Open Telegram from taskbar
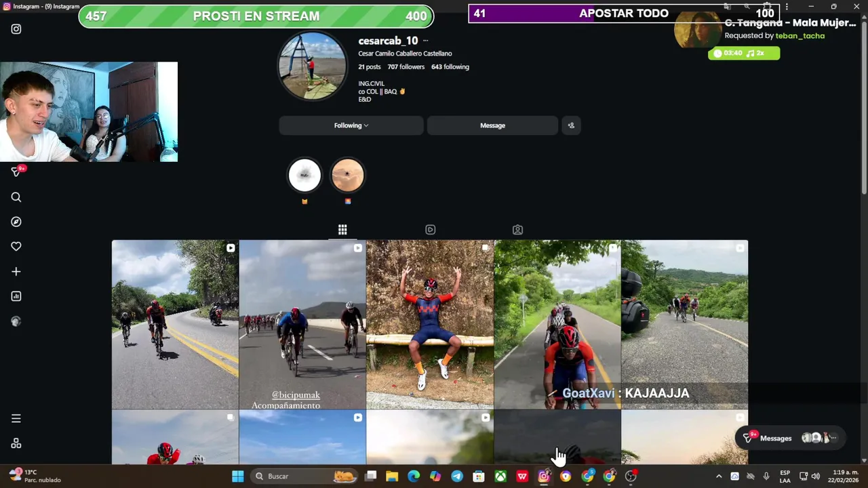Screen dimensions: 868x488 tap(457, 476)
